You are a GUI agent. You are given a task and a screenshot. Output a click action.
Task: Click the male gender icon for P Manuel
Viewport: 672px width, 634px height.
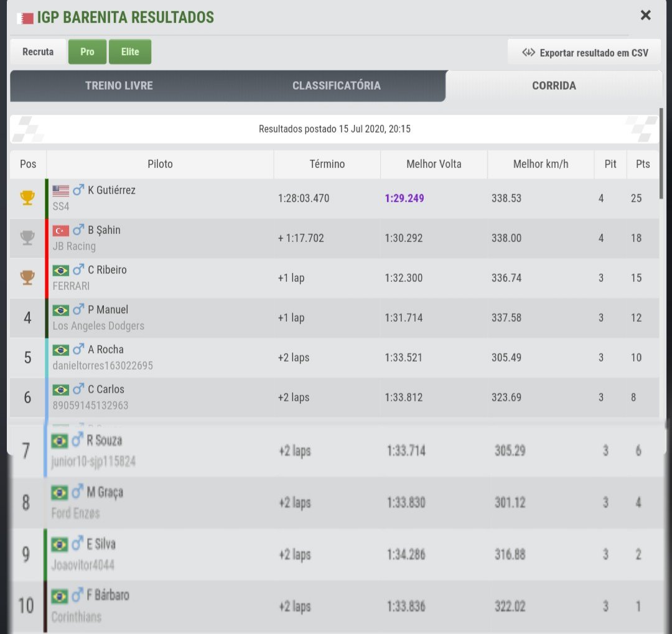(78, 309)
